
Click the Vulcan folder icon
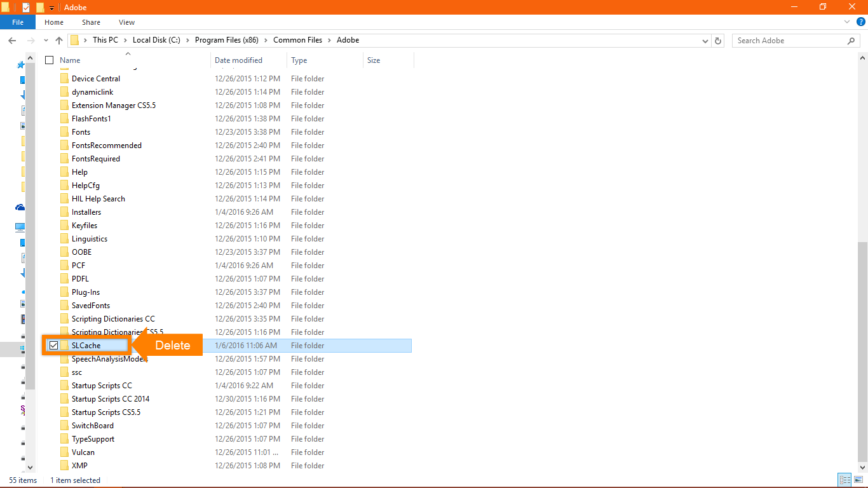coord(64,452)
